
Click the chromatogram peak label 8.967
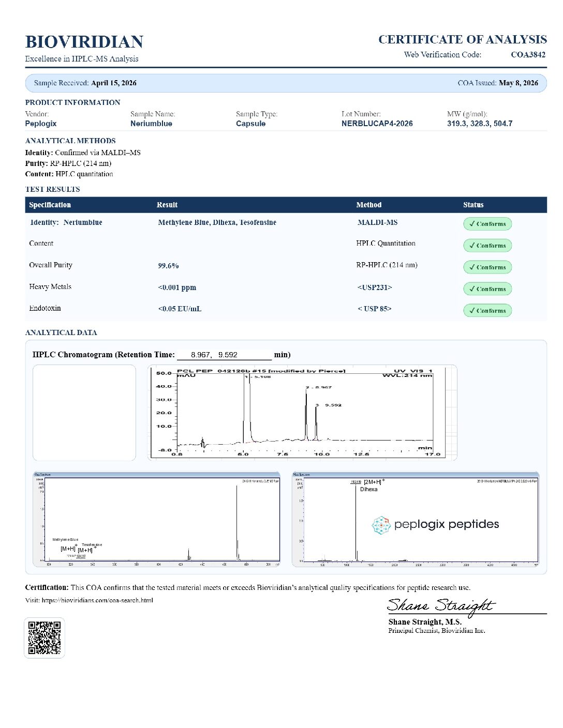pos(319,387)
